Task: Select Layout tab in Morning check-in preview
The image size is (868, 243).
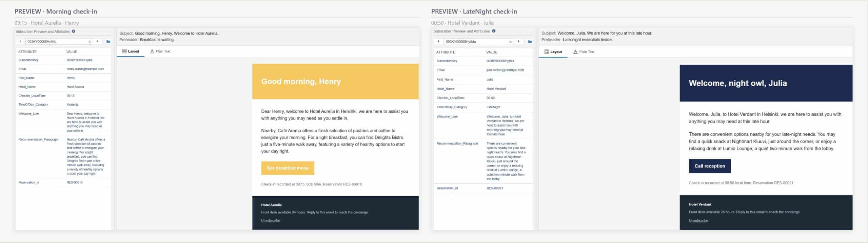Action: [131, 51]
